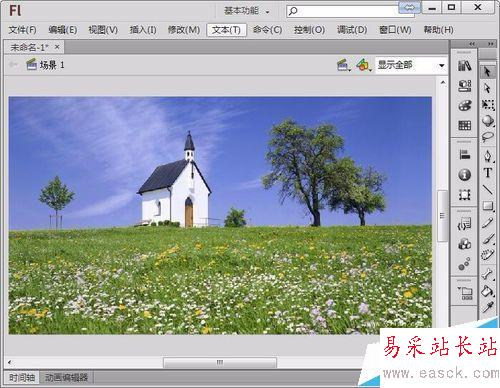Open the Align panel icon
This screenshot has height=388, width=500.
pos(465,155)
